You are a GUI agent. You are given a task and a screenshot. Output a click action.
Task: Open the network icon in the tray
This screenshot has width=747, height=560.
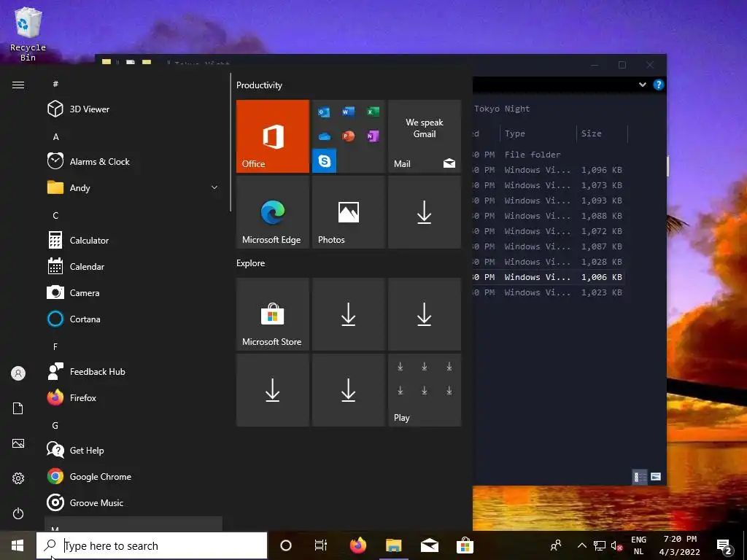click(600, 545)
